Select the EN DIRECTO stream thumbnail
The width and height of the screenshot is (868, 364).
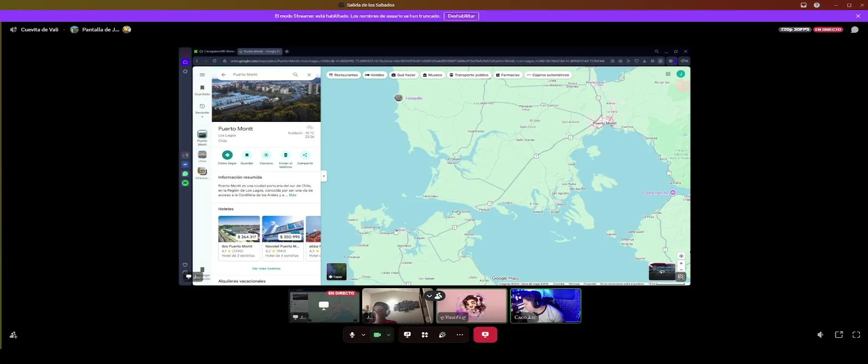[x=324, y=306]
